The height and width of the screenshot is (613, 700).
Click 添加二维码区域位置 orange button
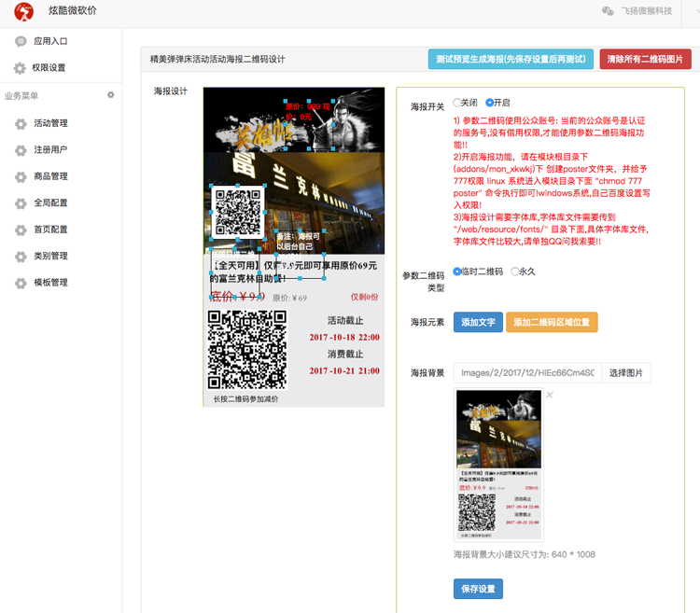(x=552, y=322)
